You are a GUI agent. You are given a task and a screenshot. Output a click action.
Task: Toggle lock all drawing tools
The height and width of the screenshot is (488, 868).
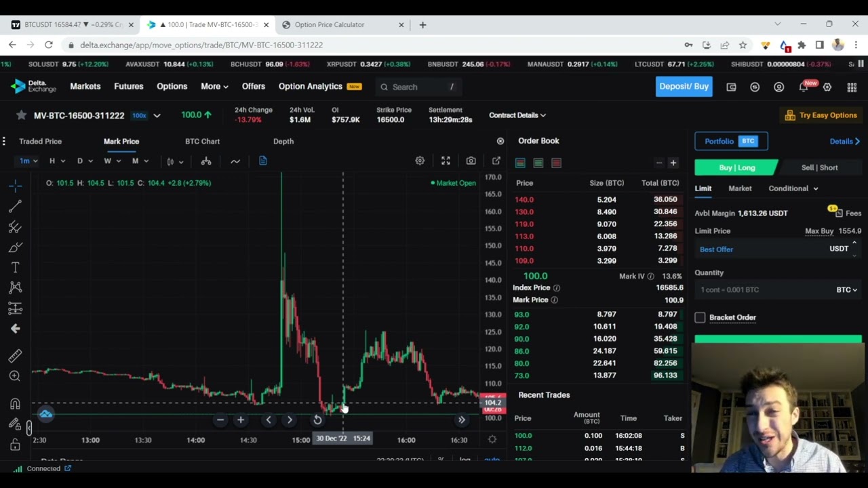pos(15,445)
